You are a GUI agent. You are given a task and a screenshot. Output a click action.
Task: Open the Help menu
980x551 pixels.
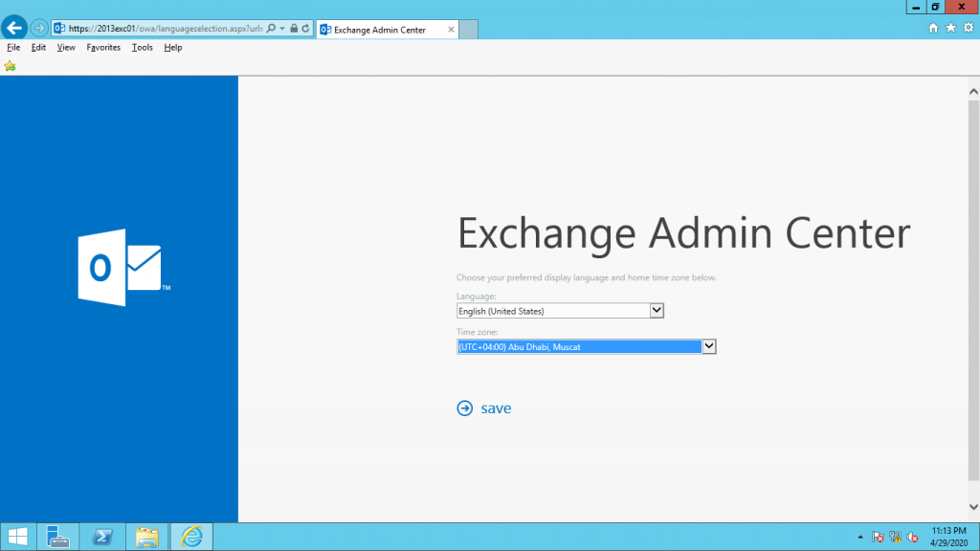click(x=172, y=48)
